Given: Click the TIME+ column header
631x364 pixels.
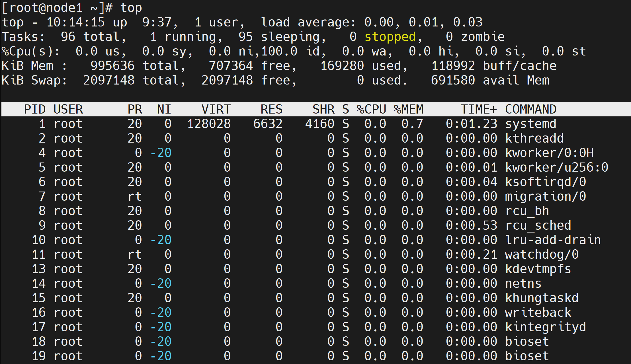Looking at the screenshot, I should (x=478, y=109).
